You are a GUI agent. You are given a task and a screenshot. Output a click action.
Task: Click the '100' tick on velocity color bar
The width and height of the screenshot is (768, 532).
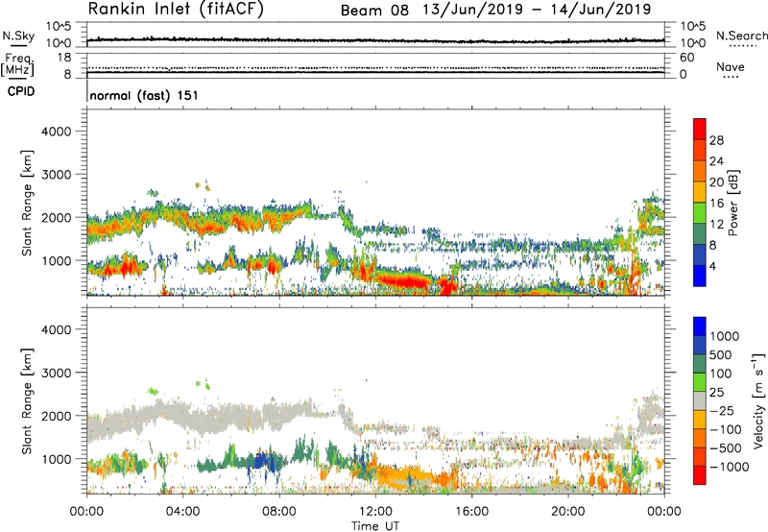[721, 374]
